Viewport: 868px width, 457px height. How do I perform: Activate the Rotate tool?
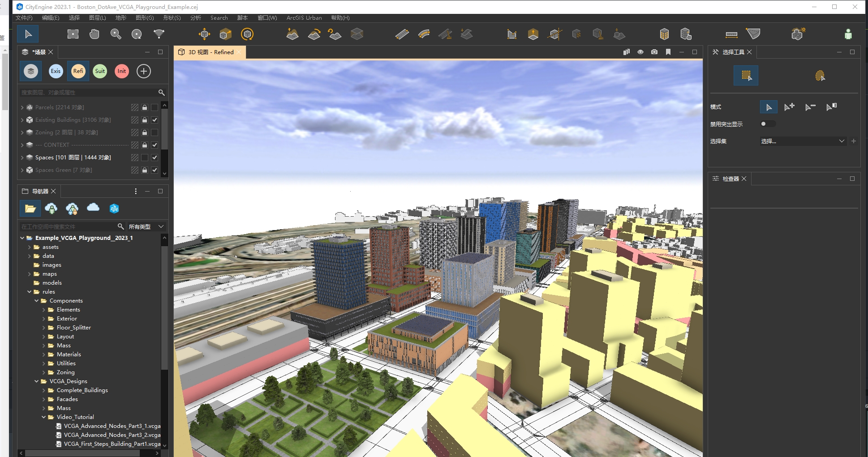(246, 34)
